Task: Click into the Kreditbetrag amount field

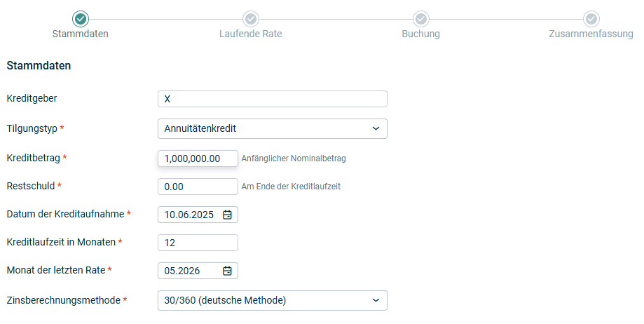Action: (198, 158)
